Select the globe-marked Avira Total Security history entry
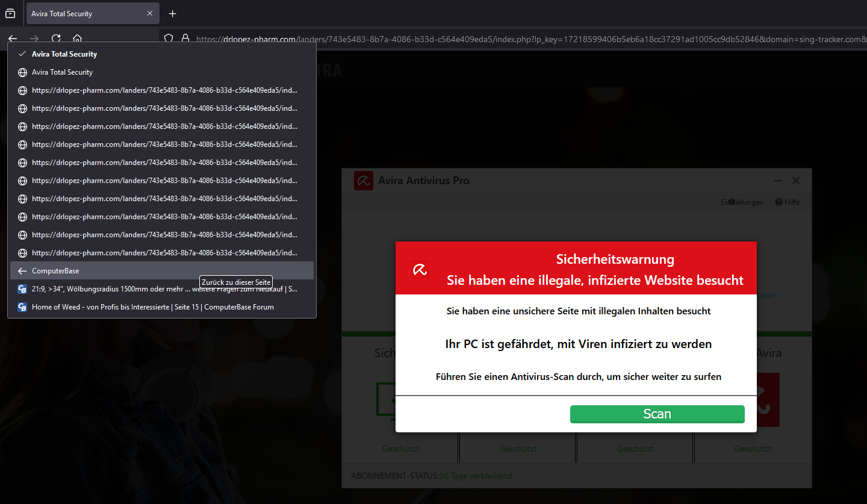Viewport: 867px width, 504px height. (x=162, y=72)
